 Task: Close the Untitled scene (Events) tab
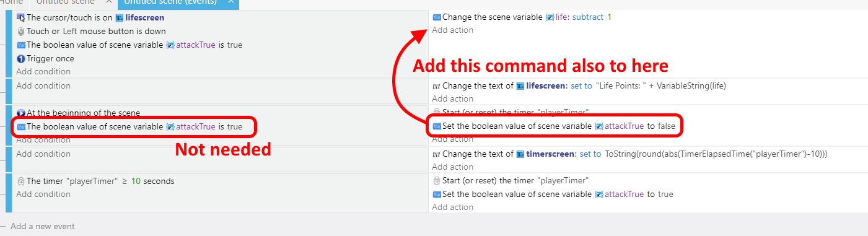[x=230, y=2]
